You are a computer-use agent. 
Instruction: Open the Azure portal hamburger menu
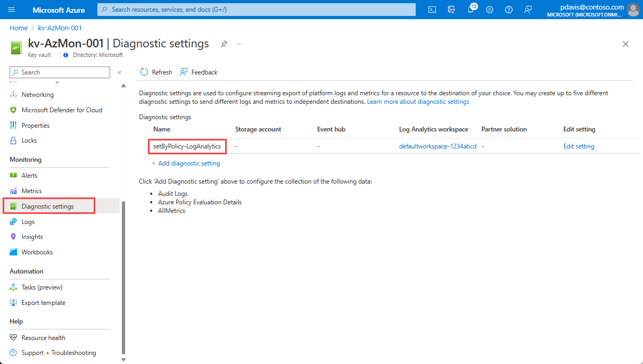(12, 10)
